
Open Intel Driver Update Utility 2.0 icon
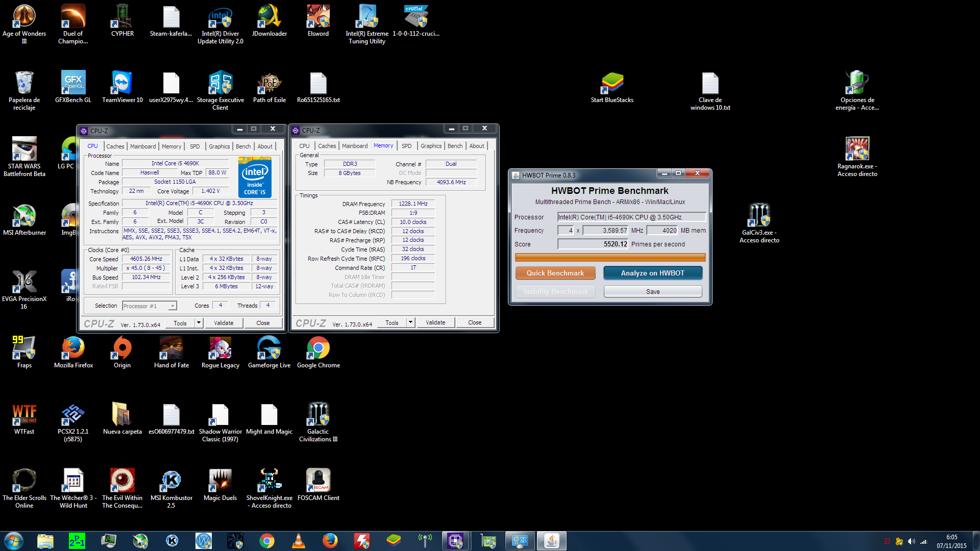pos(220,24)
